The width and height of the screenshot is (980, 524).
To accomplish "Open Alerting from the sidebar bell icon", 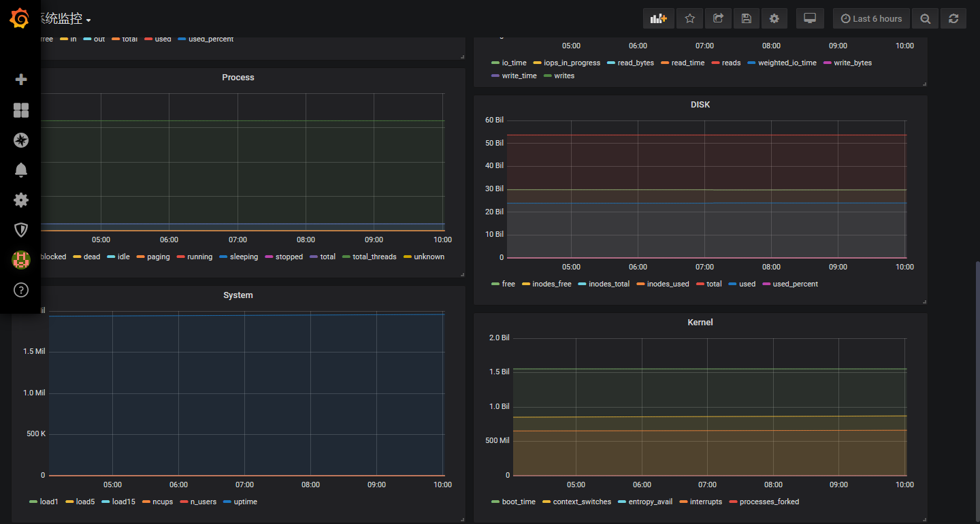I will coord(20,170).
